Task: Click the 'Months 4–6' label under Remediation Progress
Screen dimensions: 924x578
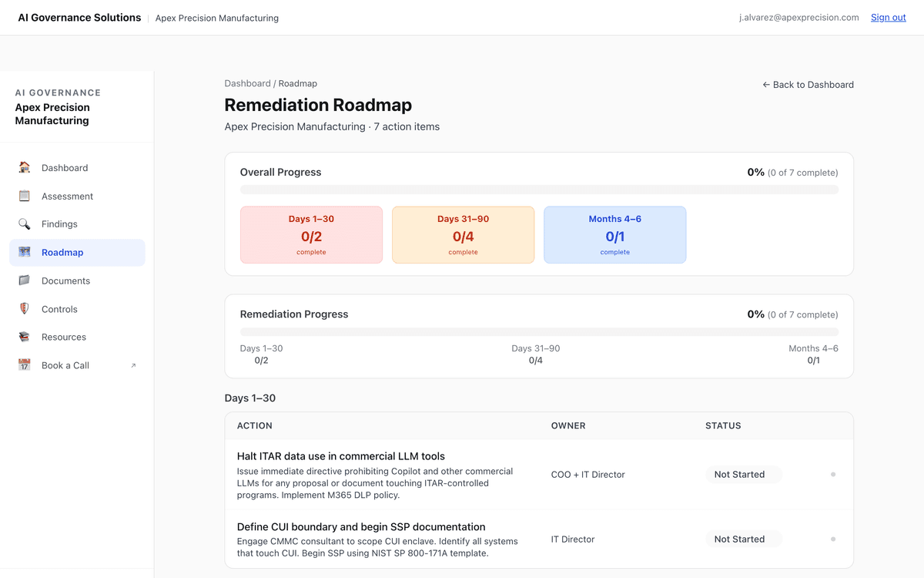Action: coord(813,348)
